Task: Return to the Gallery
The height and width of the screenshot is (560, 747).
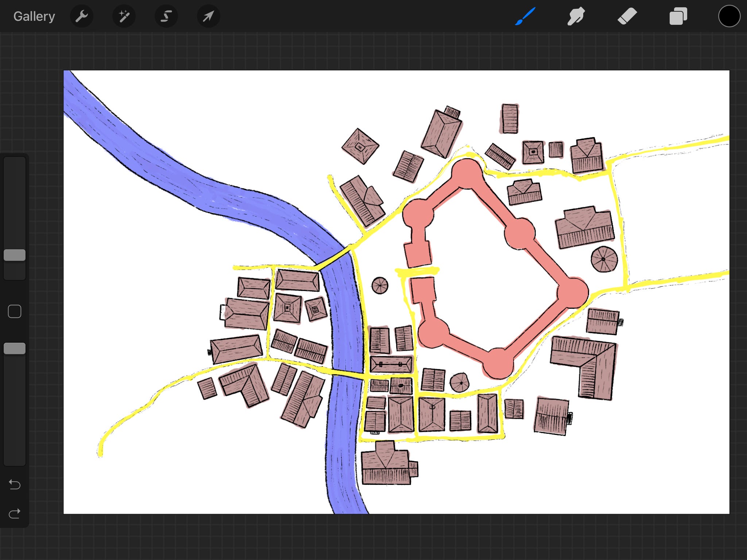Action: pos(34,16)
